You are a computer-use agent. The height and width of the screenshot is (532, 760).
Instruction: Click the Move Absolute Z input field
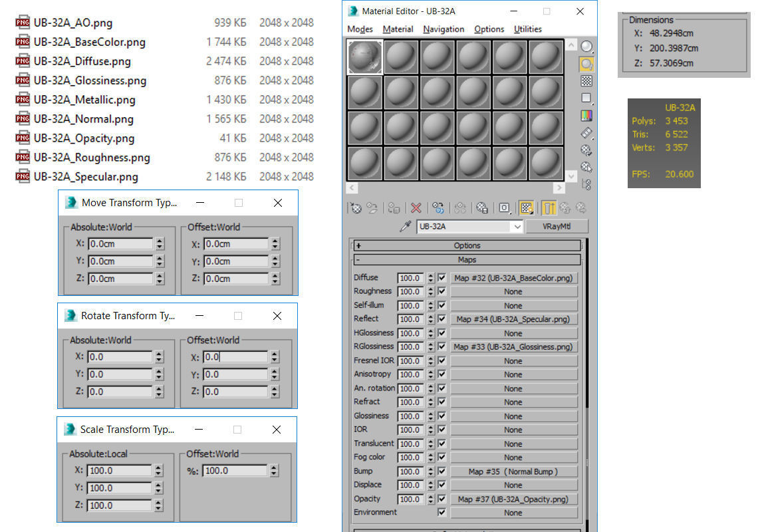120,279
